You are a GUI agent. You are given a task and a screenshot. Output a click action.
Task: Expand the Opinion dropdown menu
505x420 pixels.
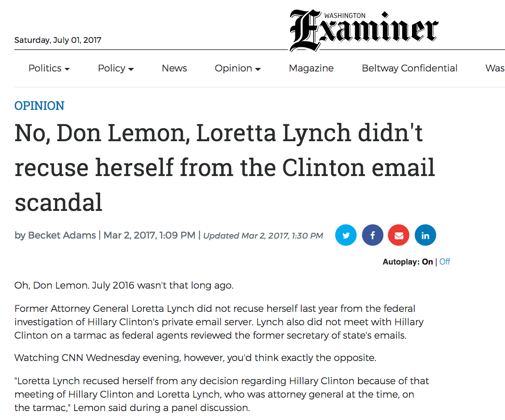[x=238, y=68]
